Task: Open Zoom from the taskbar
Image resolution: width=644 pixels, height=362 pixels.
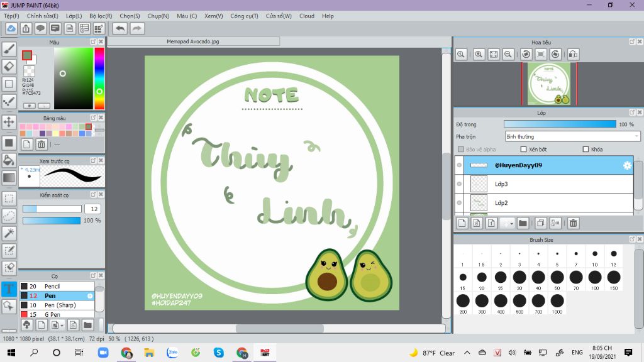Action: tap(103, 353)
